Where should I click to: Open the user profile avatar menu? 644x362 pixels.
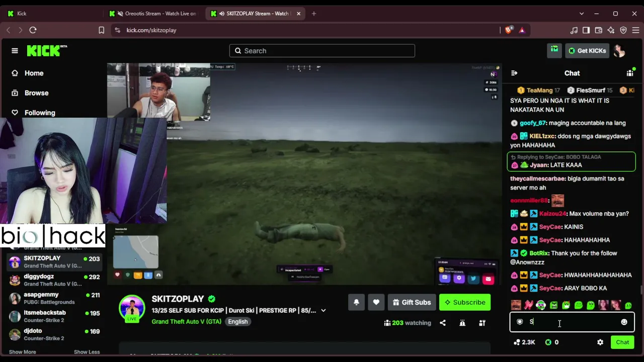coord(619,50)
